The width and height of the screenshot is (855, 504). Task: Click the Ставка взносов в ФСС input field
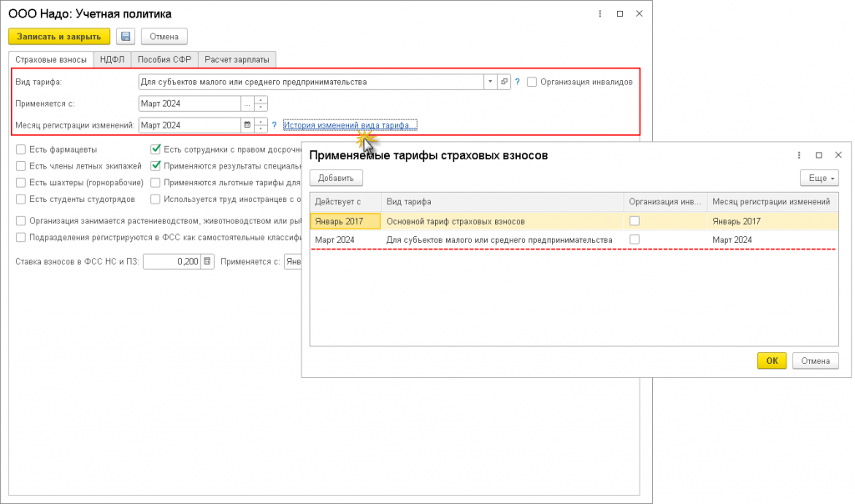point(172,261)
